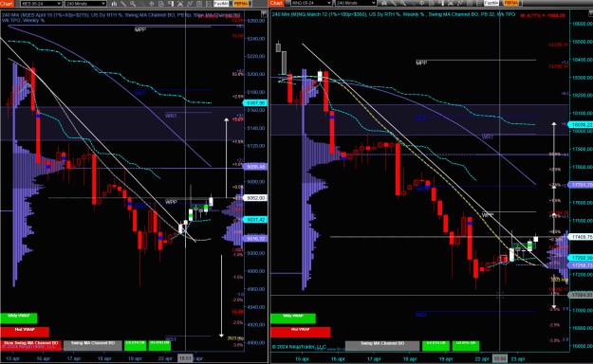Toggle US ETH OR button on left chart
This screenshot has height=364, width=593.
[135, 345]
